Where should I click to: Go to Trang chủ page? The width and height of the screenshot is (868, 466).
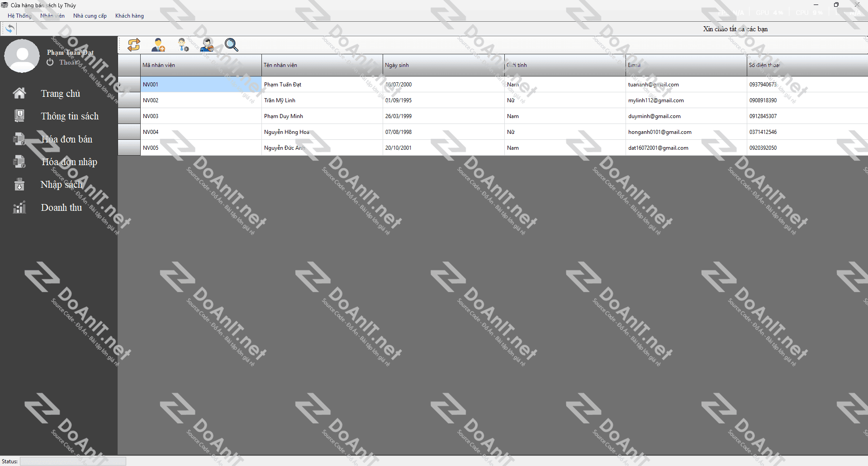tap(61, 94)
